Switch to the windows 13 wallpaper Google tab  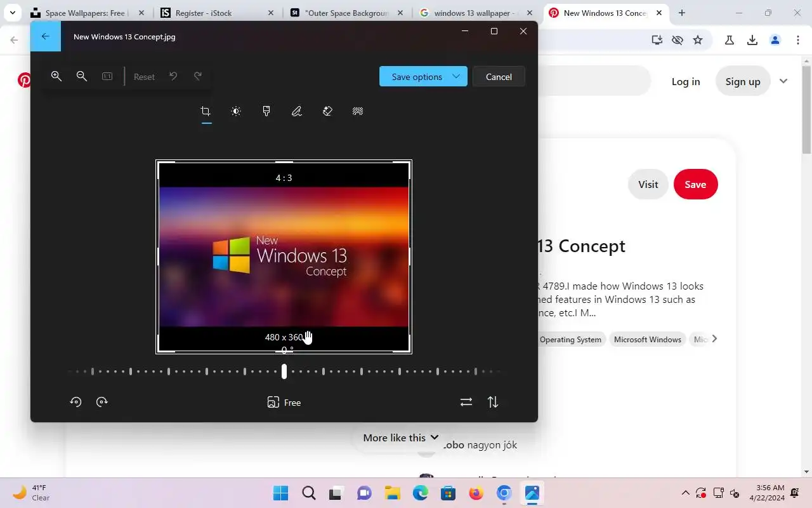(x=476, y=13)
